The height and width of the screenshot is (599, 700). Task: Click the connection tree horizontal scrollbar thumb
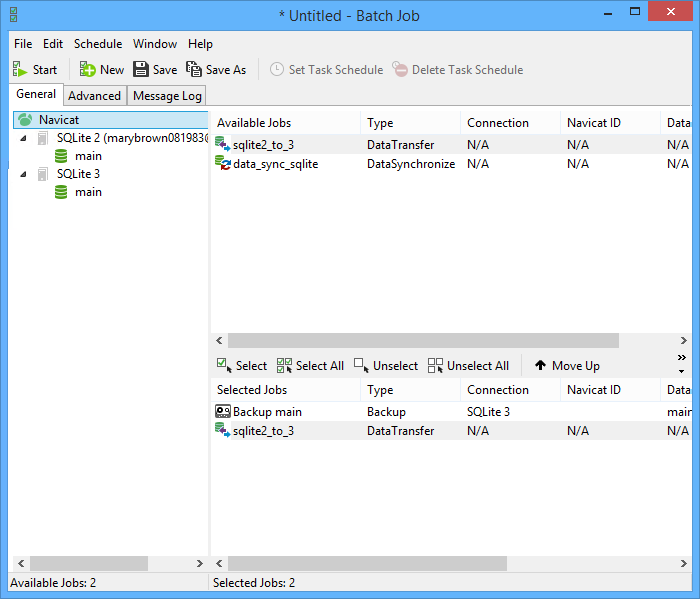[89, 563]
